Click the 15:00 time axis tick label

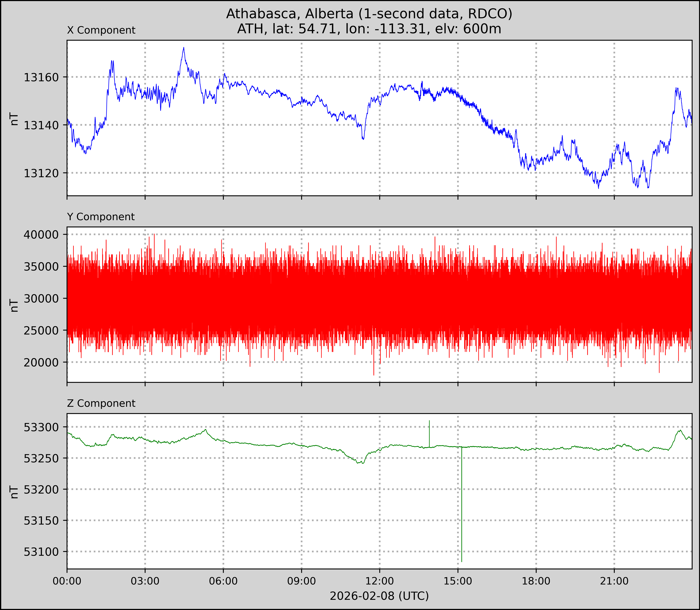pyautogui.click(x=457, y=581)
